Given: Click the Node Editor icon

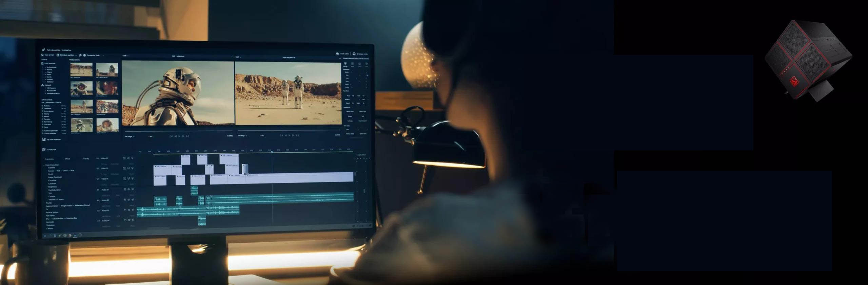Looking at the screenshot, I should tap(337, 53).
